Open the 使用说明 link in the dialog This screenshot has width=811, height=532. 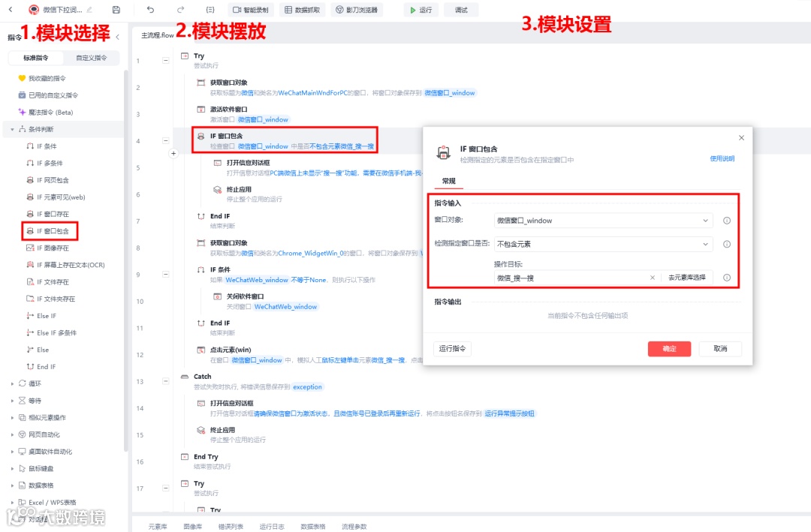[722, 159]
